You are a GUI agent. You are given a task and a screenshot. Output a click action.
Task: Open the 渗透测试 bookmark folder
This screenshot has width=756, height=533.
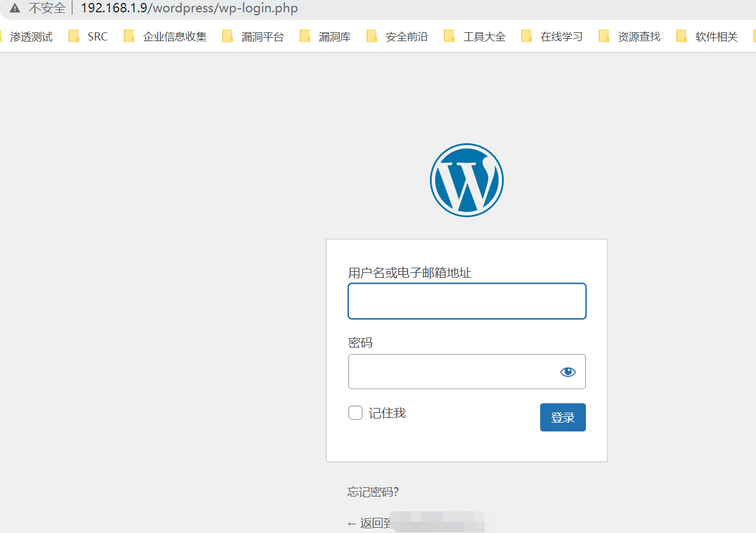[x=27, y=36]
